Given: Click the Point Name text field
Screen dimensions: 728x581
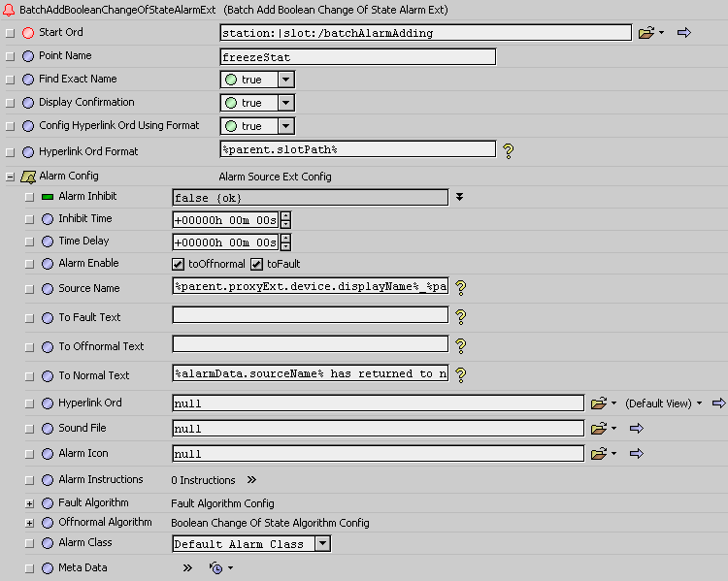Looking at the screenshot, I should [x=358, y=56].
